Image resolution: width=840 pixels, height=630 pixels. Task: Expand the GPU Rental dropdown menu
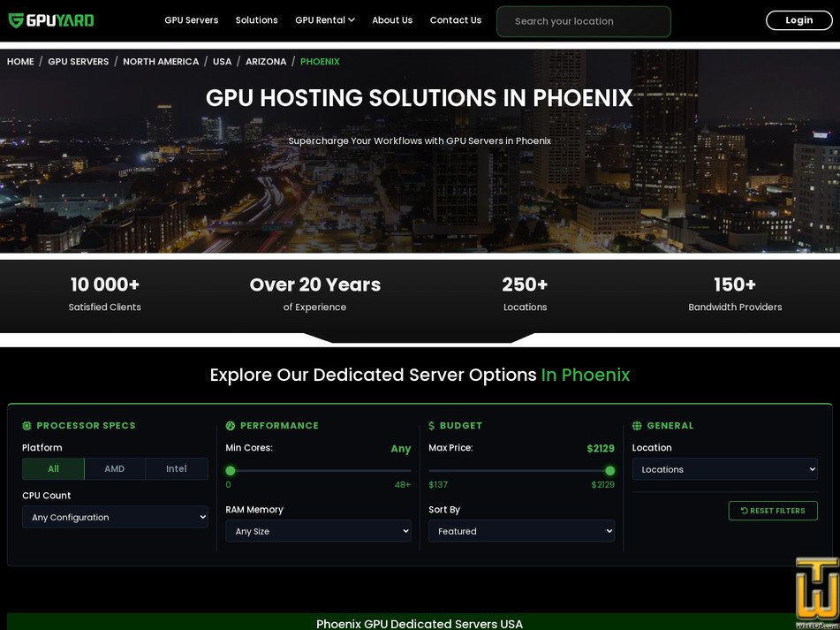325,20
